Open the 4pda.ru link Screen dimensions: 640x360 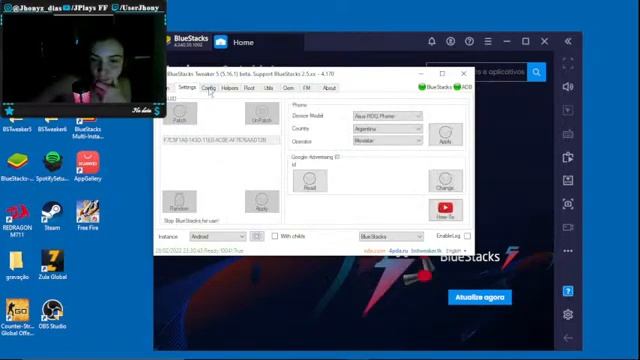click(x=398, y=251)
